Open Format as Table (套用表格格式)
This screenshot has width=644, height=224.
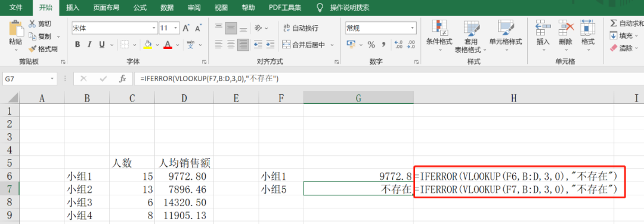tap(470, 36)
